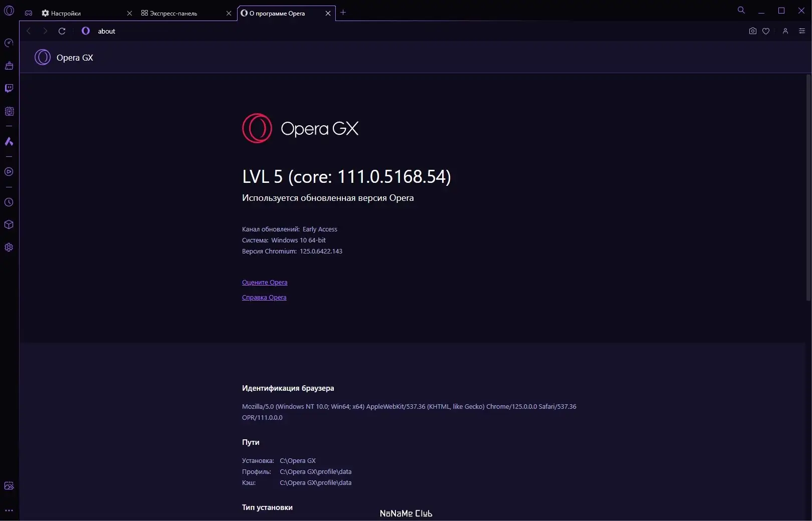Maximize the Opera GX window
This screenshot has width=812, height=521.
point(781,11)
